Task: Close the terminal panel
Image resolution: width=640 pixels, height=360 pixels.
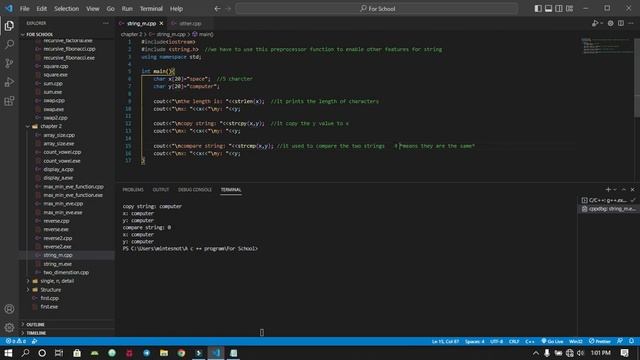Action: (633, 189)
